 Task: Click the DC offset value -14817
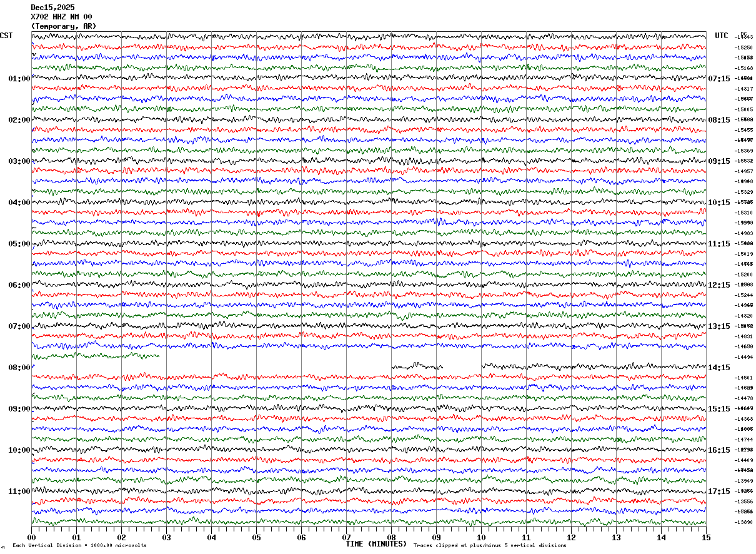tap(744, 89)
